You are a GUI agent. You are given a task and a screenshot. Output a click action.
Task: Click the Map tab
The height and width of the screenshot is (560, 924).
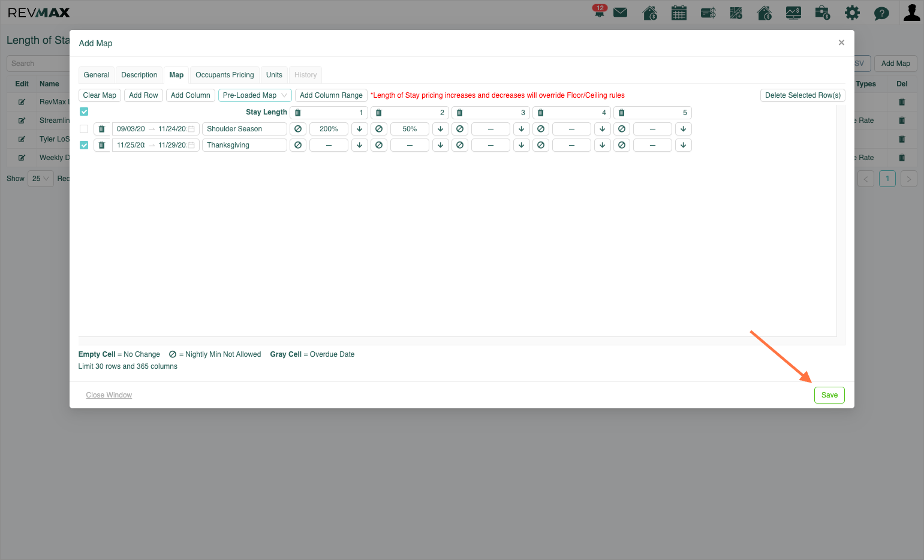[x=176, y=75]
